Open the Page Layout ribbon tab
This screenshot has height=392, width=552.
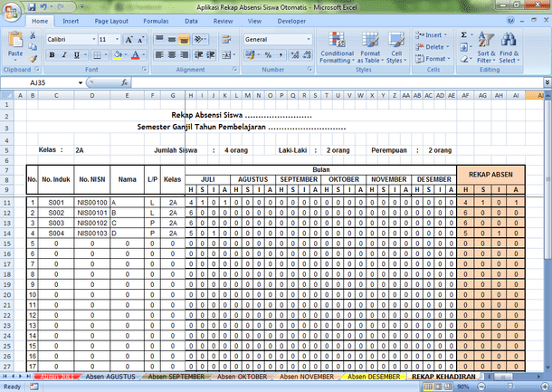click(111, 21)
